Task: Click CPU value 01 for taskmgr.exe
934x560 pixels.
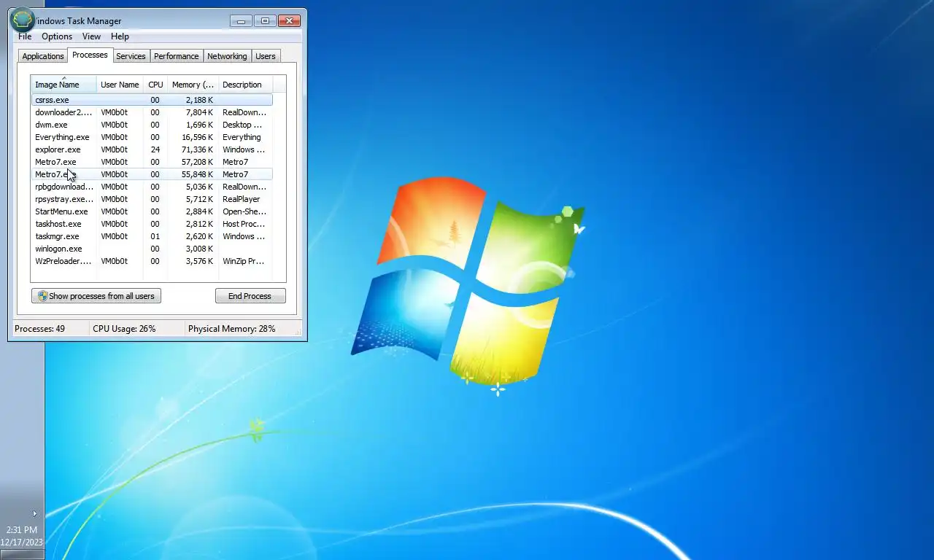Action: pyautogui.click(x=155, y=236)
